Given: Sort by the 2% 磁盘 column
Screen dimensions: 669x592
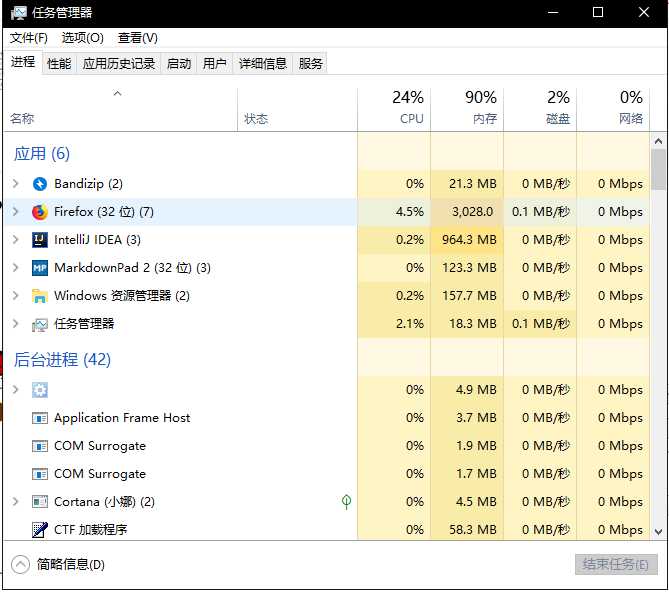Looking at the screenshot, I should 540,110.
